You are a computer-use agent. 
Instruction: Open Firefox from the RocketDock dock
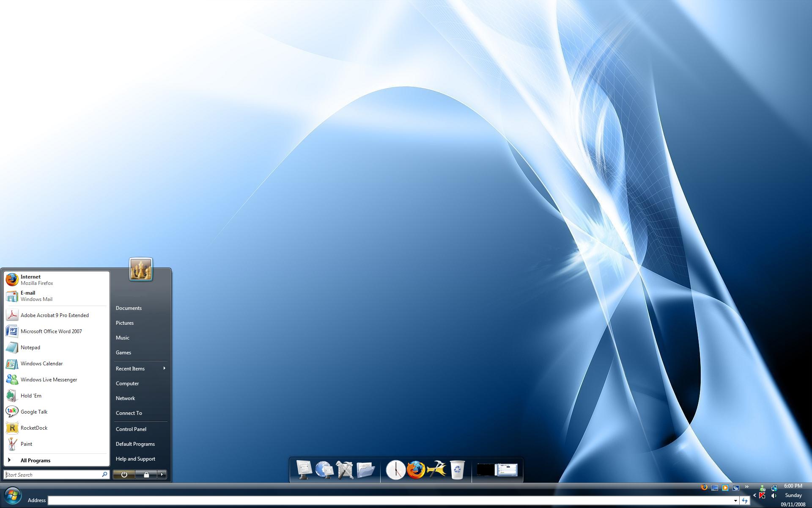(x=416, y=470)
